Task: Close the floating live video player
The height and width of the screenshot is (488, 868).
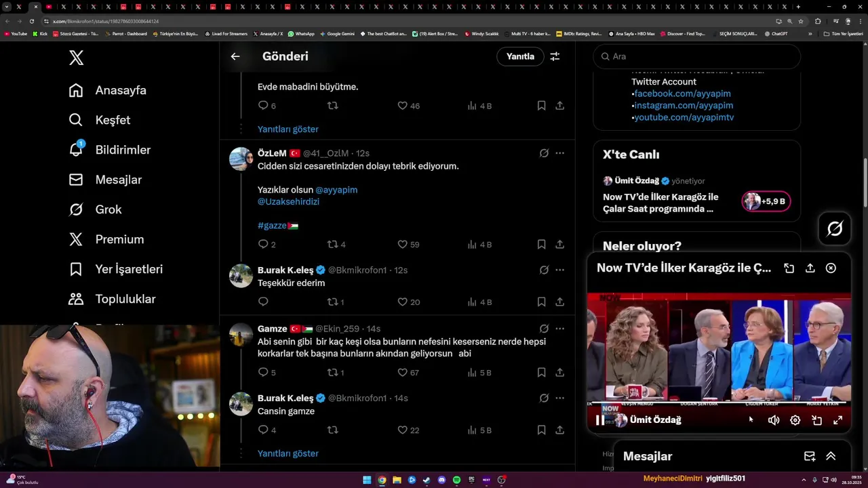Action: tap(831, 268)
